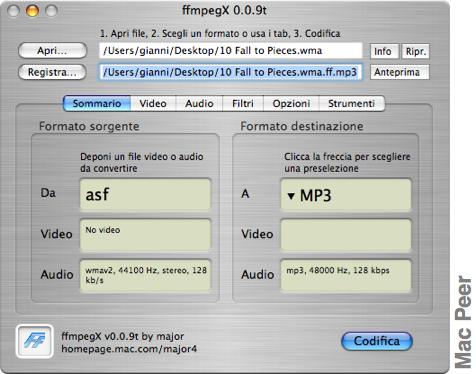Click the destination .ff.mp3 path field
This screenshot has width=476, height=374.
click(230, 72)
